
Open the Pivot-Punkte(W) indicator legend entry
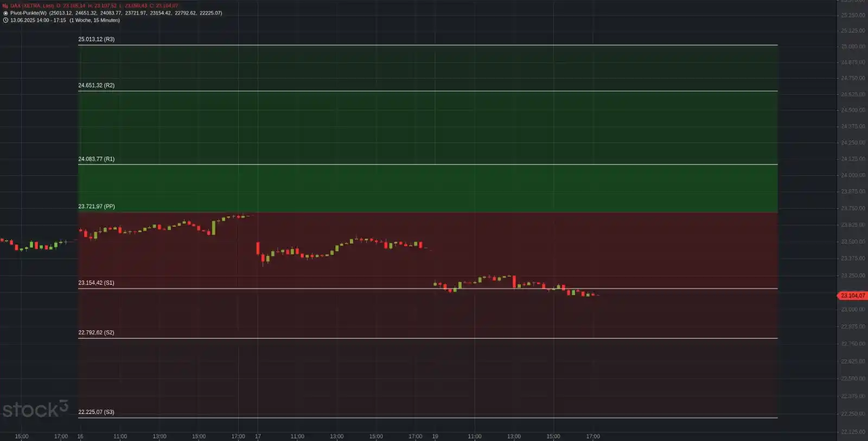[28, 13]
